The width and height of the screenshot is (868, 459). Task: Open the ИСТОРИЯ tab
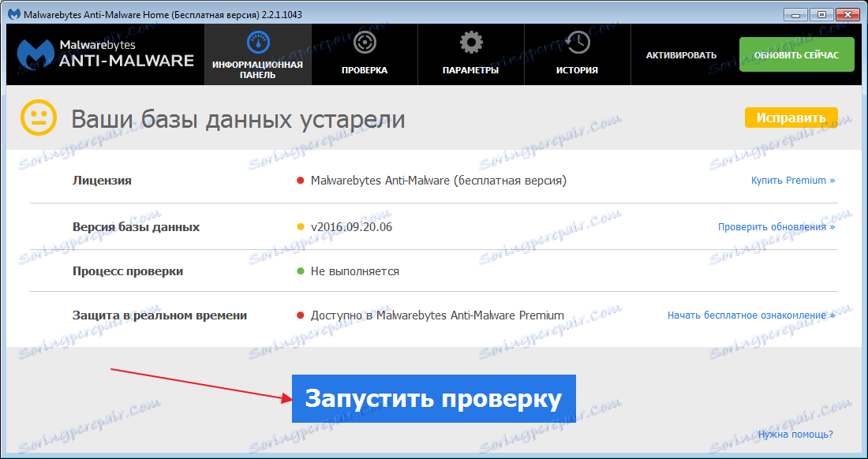(577, 69)
